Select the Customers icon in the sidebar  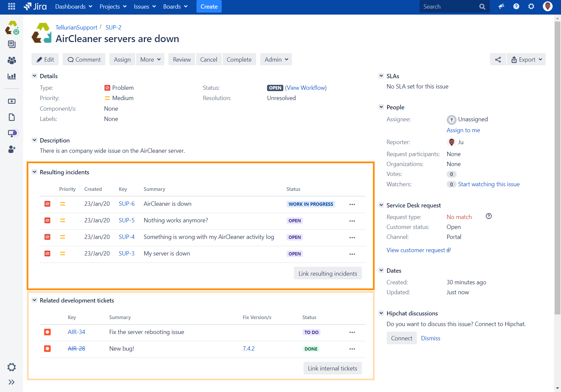click(x=12, y=60)
